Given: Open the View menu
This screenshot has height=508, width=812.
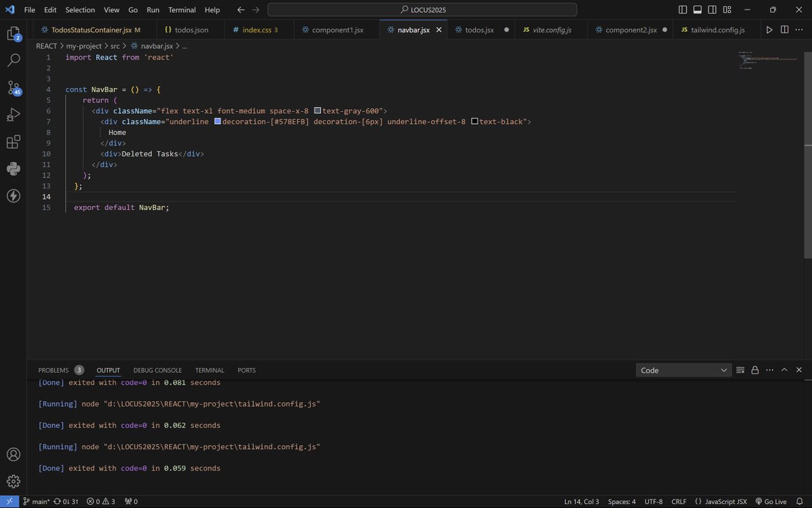Looking at the screenshot, I should 112,10.
